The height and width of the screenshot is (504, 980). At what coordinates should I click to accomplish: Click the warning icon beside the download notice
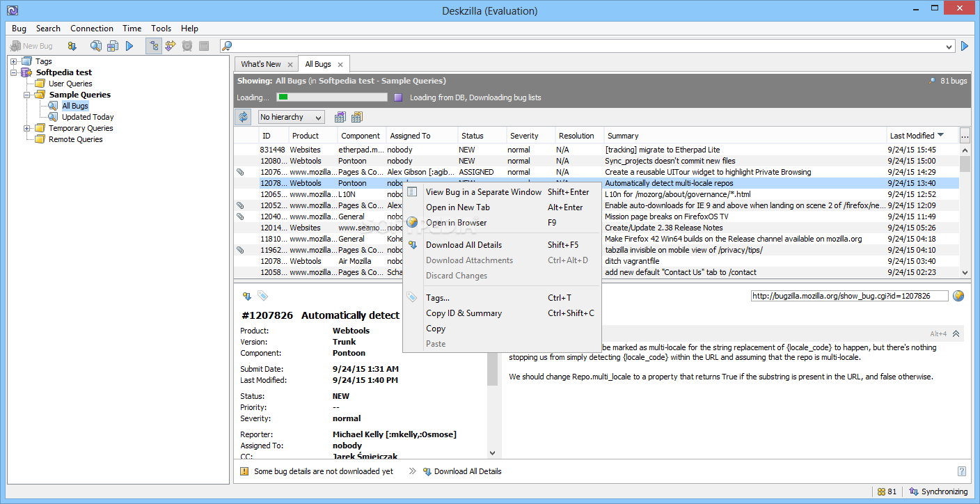(x=244, y=471)
